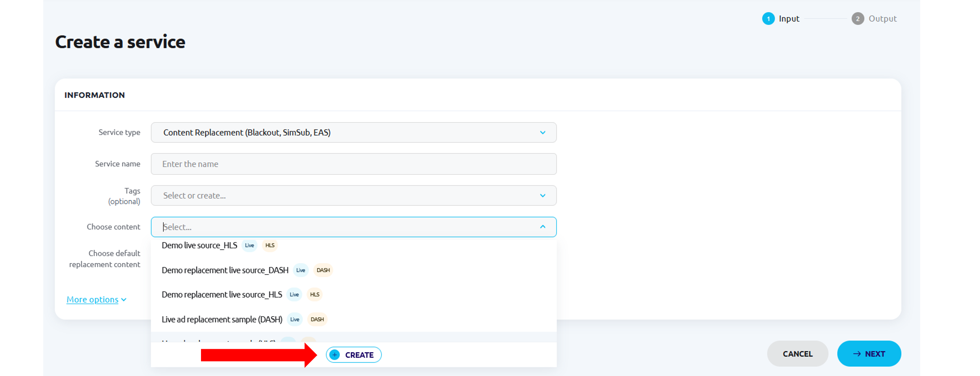Open the Tags select or create dropdown
Image resolution: width=980 pixels, height=376 pixels.
pos(353,195)
